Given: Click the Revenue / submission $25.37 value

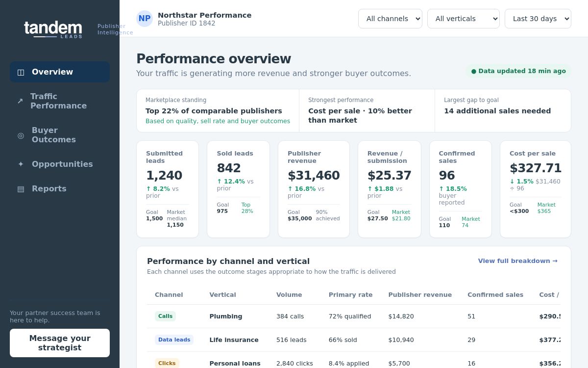Looking at the screenshot, I should (390, 176).
